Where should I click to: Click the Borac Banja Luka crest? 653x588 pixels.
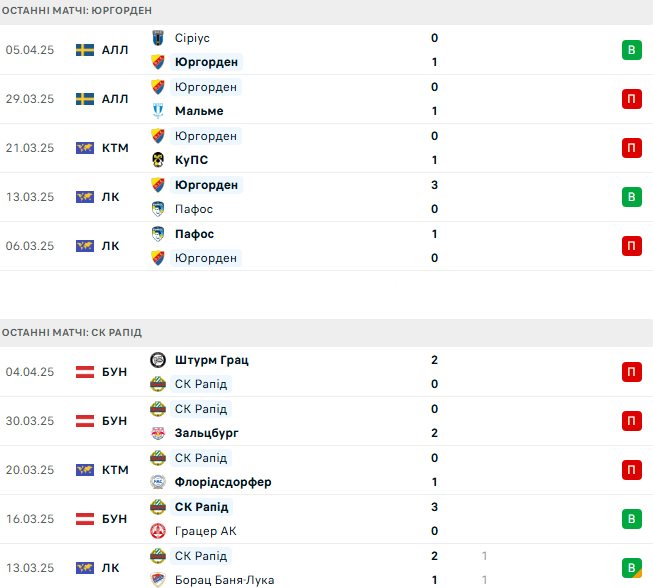coord(158,580)
